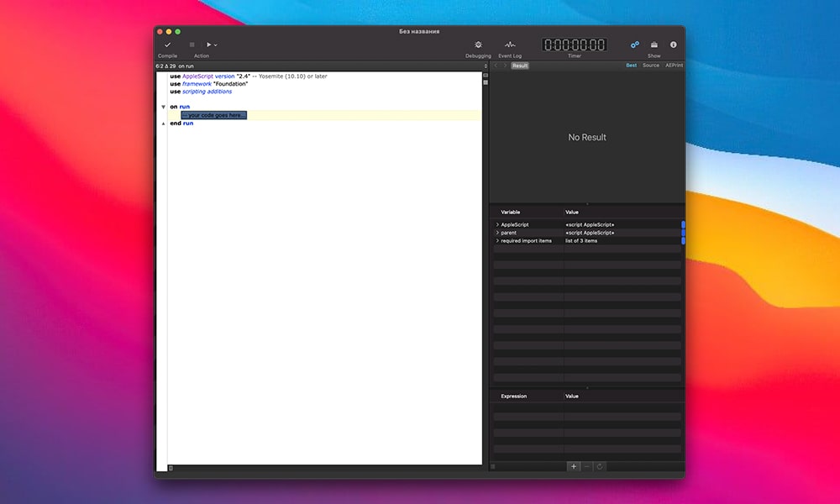Open the toolbox Show icon
The image size is (840, 504).
pos(654,45)
